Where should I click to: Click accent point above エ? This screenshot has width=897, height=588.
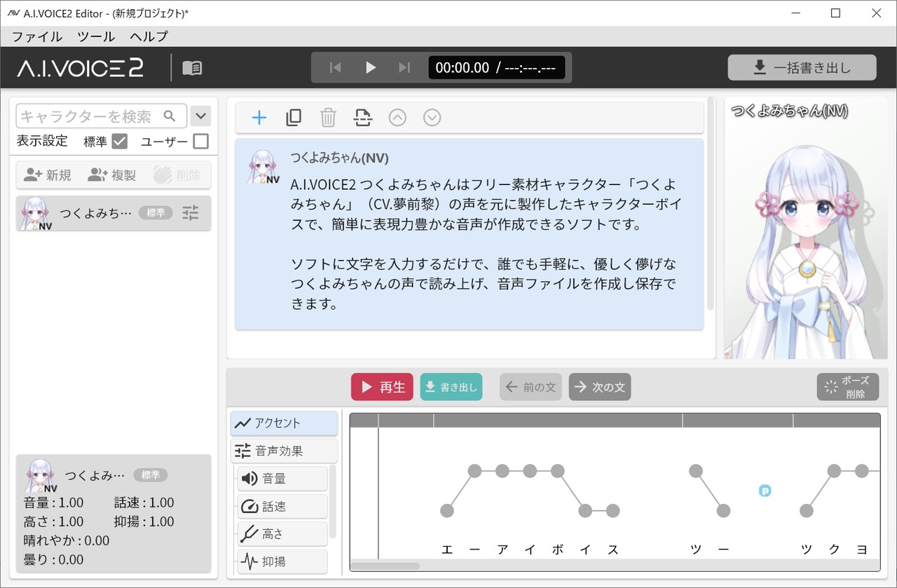[x=447, y=511]
